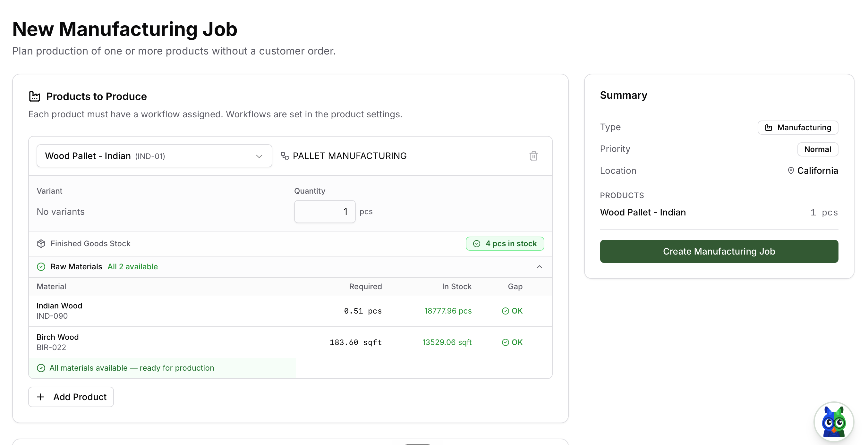Screen dimensions: 868x445
Task: Click the plus icon in Add Product
Action: (x=40, y=397)
